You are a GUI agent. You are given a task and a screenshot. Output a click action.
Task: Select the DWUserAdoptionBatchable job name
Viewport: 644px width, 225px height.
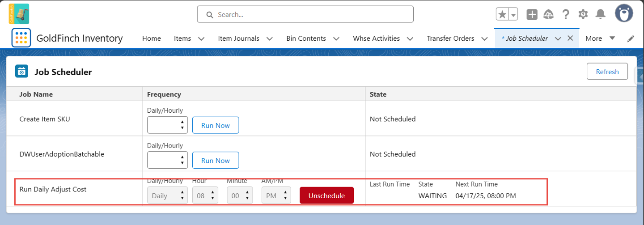(x=62, y=154)
